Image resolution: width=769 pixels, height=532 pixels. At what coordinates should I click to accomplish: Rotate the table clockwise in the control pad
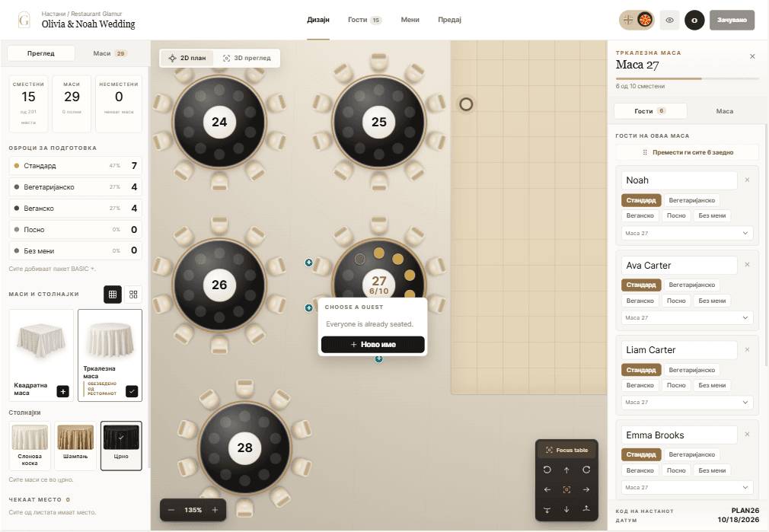(x=586, y=470)
